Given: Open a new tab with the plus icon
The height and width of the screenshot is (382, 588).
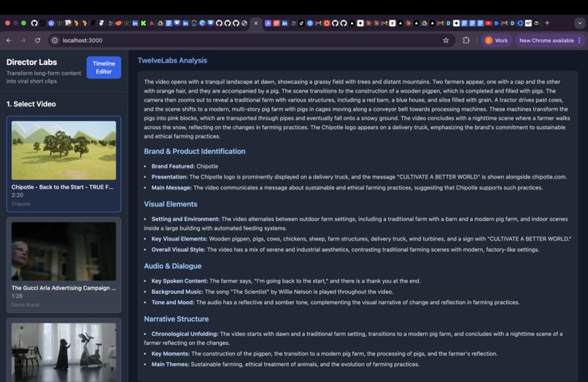Looking at the screenshot, I should (547, 23).
